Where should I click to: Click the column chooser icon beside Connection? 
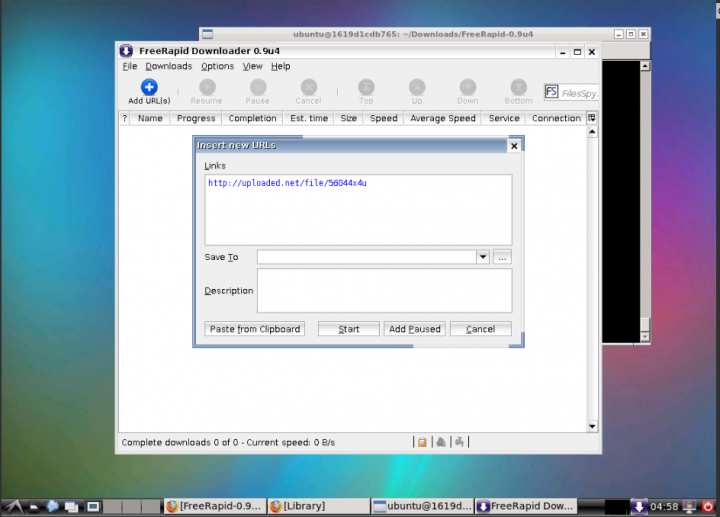(591, 118)
